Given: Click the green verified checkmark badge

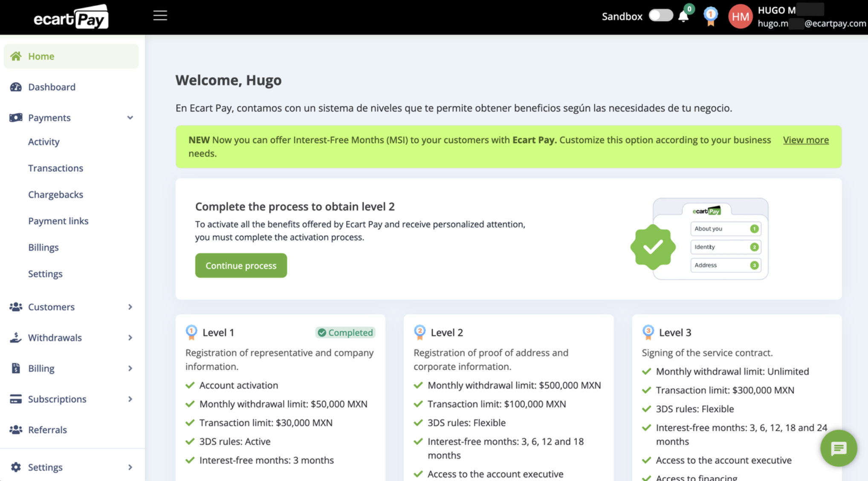Looking at the screenshot, I should 653,247.
